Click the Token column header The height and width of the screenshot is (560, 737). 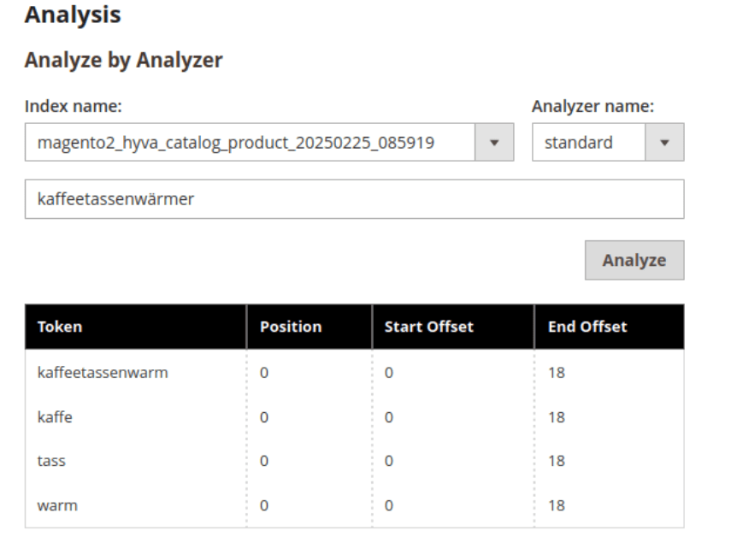pyautogui.click(x=60, y=327)
